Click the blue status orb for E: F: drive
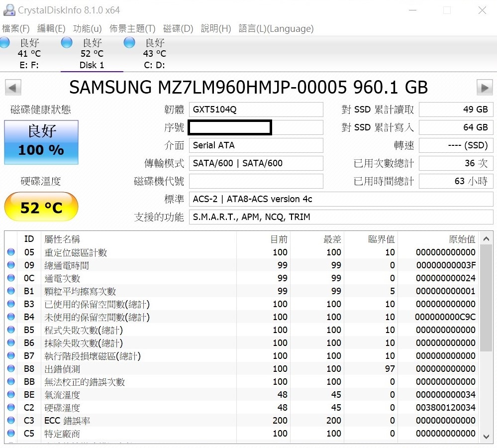Screen dimensions: 497x448 (x=5, y=43)
